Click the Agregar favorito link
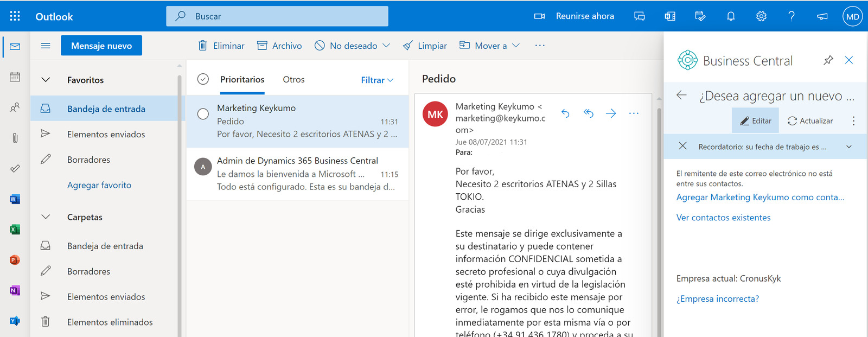Image resolution: width=868 pixels, height=337 pixels. pyautogui.click(x=99, y=185)
